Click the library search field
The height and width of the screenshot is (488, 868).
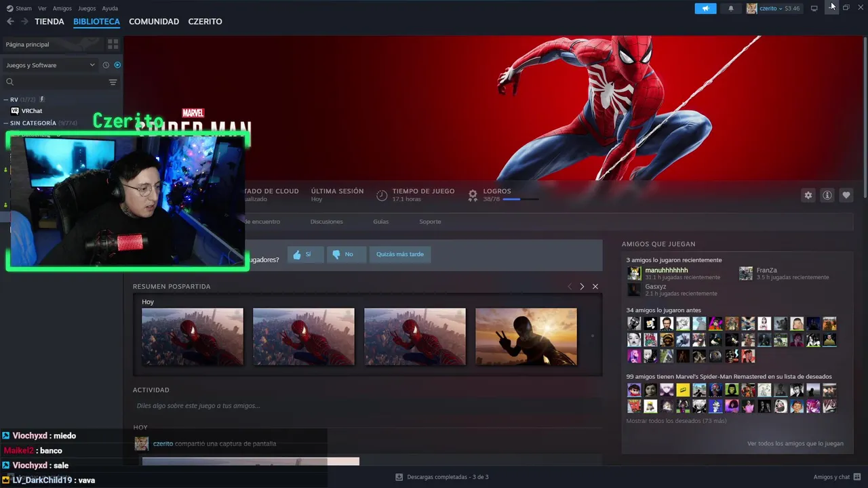point(58,82)
